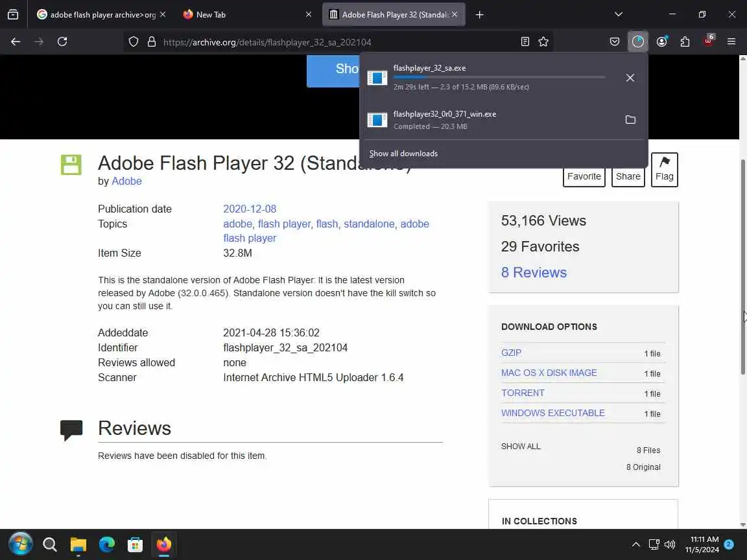Toggle reader view icon in address bar
Screen dimensions: 747x560
(525, 42)
